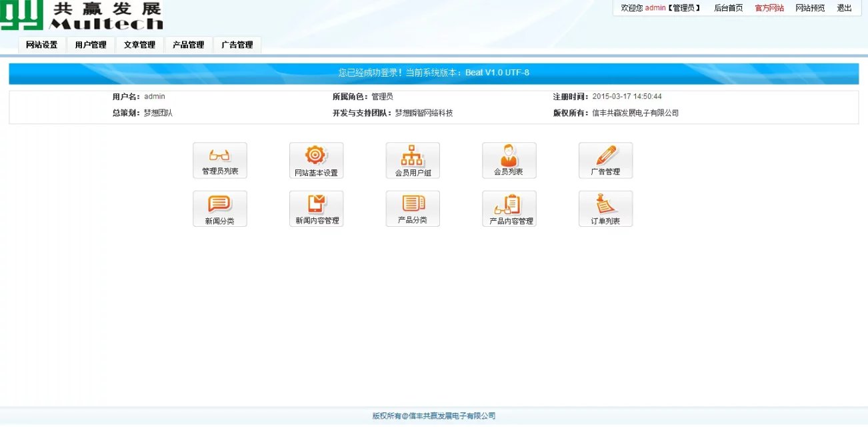Select the 文章管理 tab
The image size is (868, 427).
click(139, 45)
